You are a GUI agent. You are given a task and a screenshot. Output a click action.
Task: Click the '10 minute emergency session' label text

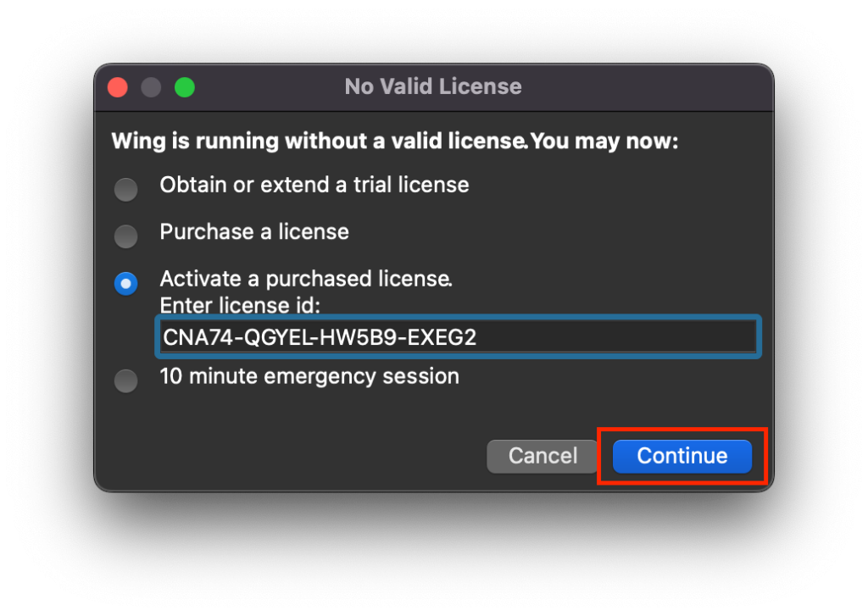309,376
